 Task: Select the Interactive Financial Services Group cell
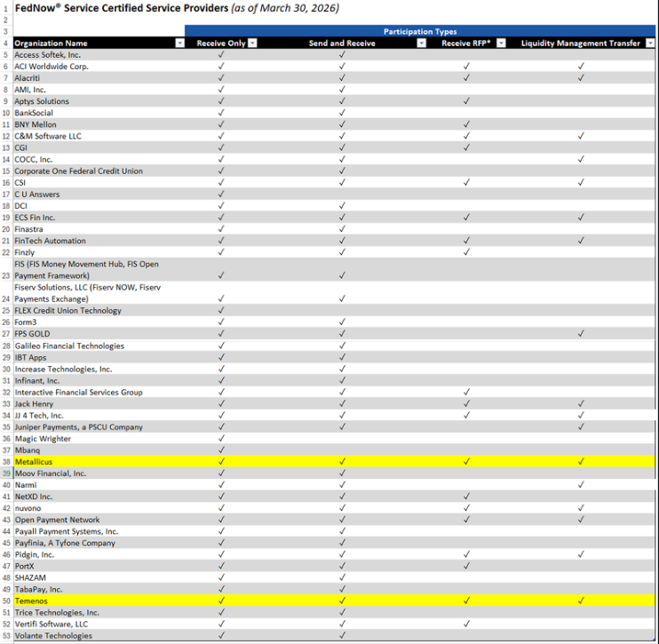99,393
